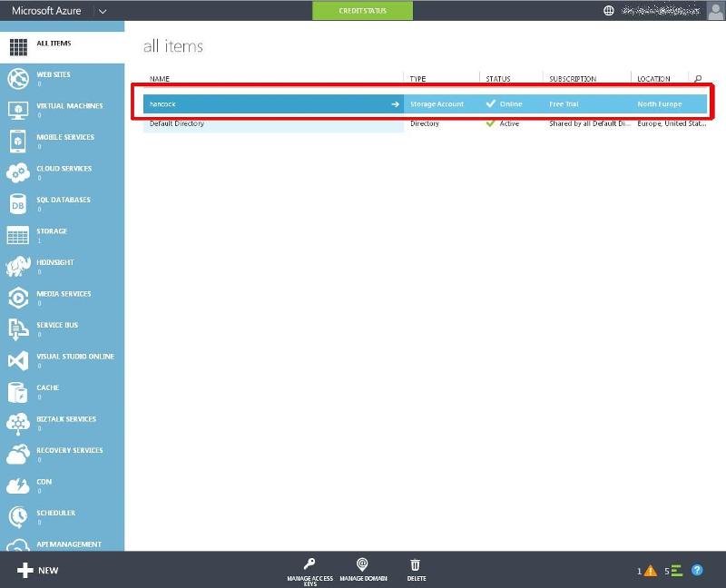
Task: Open the Cloud Services menu label
Action: [x=64, y=169]
